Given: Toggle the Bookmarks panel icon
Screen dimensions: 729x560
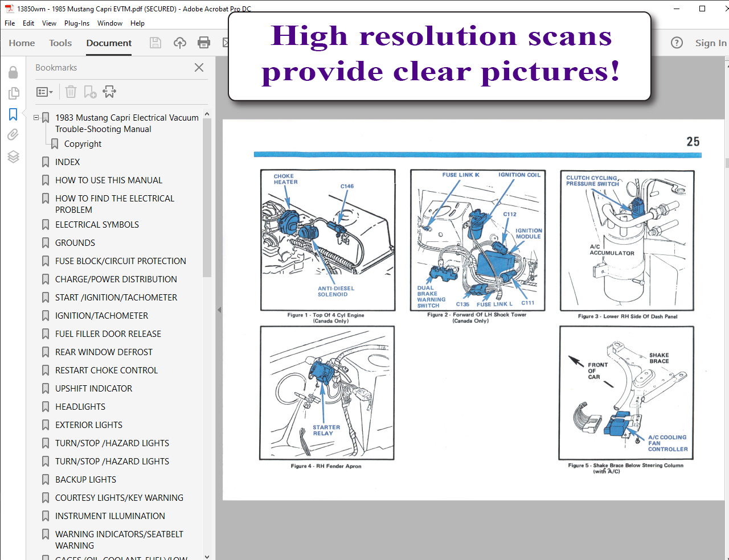Looking at the screenshot, I should [13, 114].
